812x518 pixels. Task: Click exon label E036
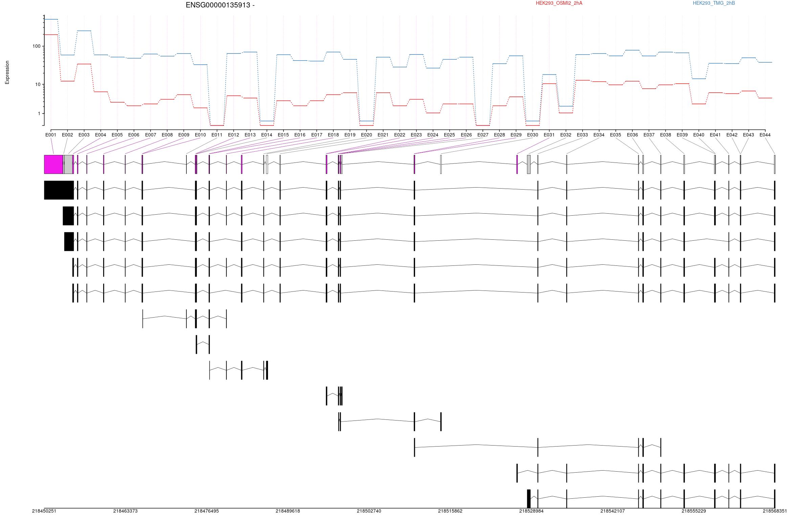(632, 135)
